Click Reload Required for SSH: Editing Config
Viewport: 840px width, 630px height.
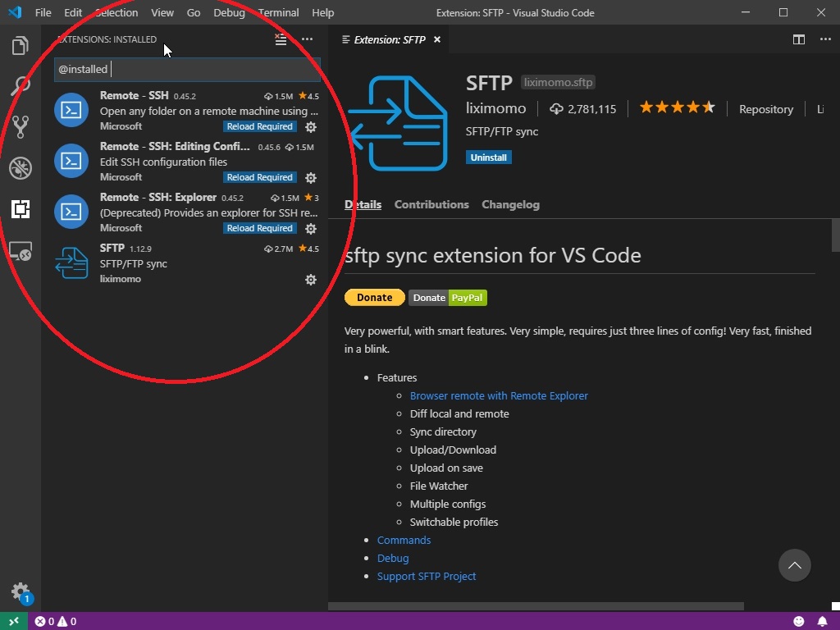click(260, 177)
